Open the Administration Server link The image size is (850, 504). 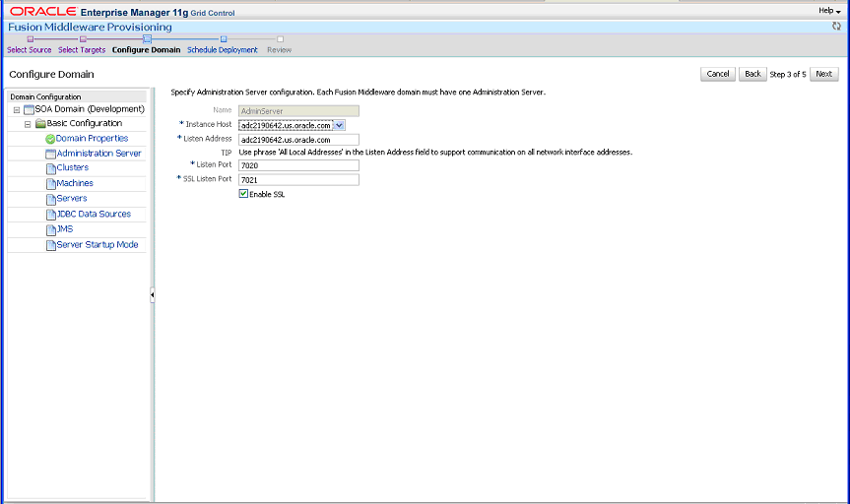pos(98,154)
